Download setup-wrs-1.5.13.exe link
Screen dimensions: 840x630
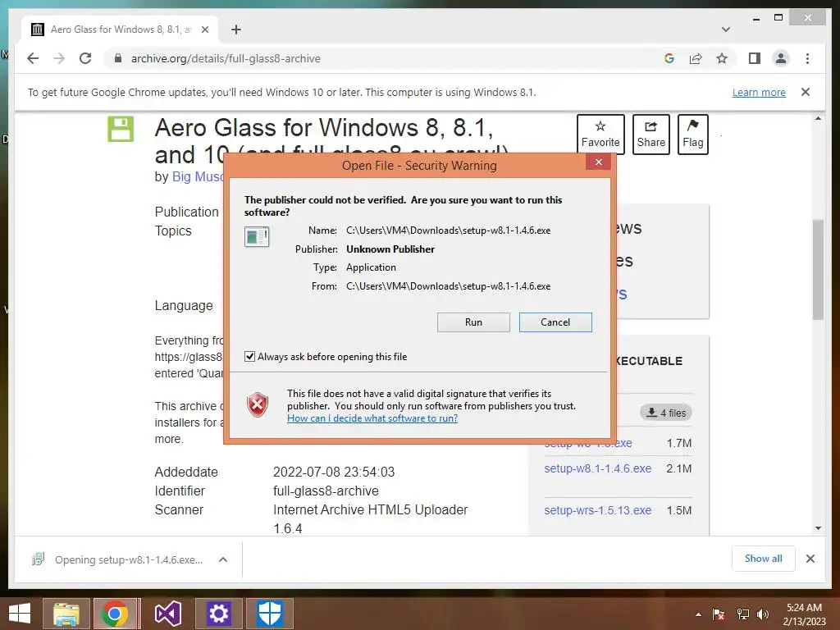pyautogui.click(x=598, y=510)
